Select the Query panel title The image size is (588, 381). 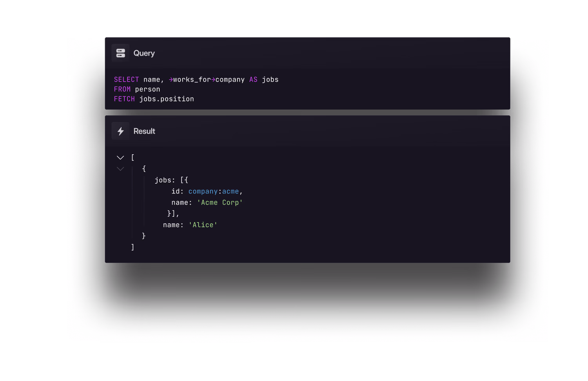(x=144, y=53)
